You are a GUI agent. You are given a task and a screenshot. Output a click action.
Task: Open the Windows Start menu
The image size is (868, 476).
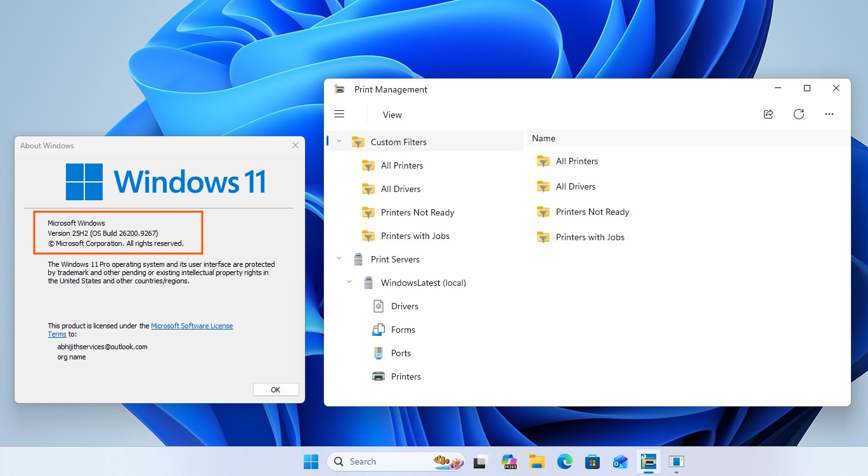coord(311,461)
